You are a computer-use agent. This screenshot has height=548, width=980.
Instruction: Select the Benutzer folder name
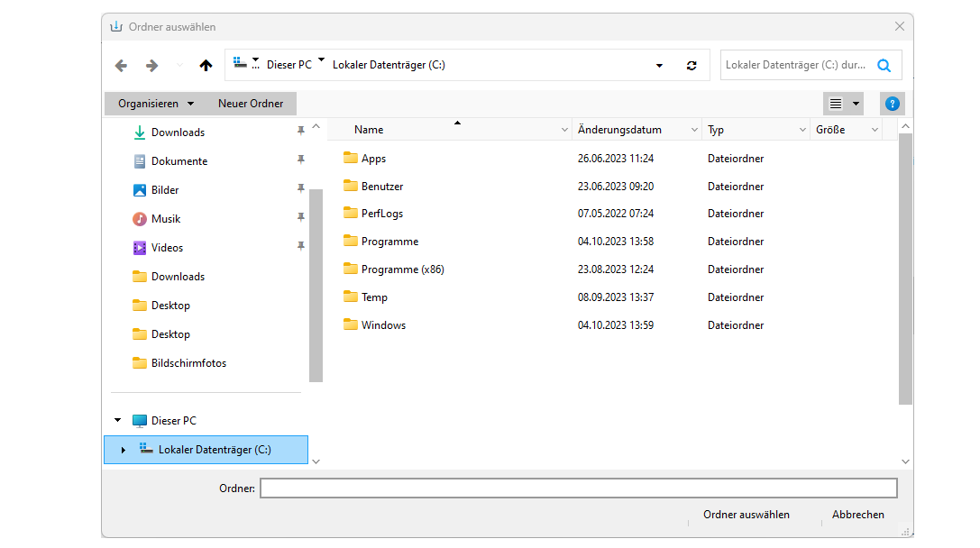pyautogui.click(x=382, y=187)
